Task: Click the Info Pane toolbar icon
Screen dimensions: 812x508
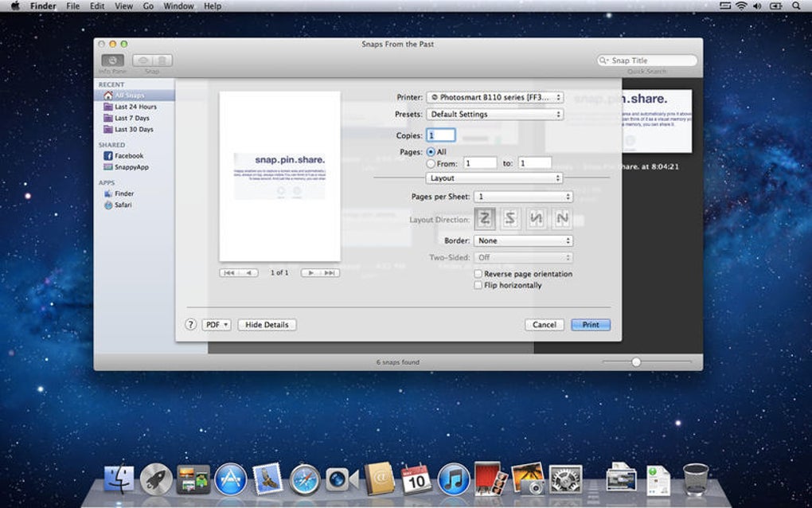Action: point(112,61)
